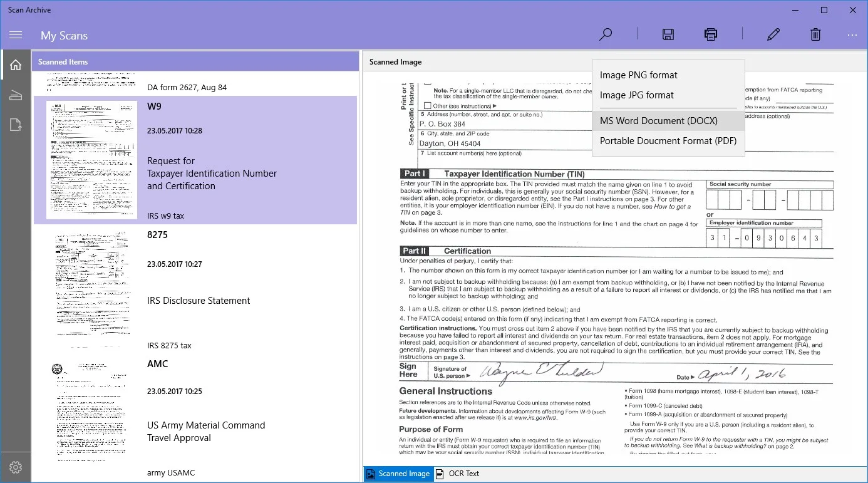Viewport: 868px width, 483px height.
Task: Click the 'W9' item title
Action: (x=154, y=106)
